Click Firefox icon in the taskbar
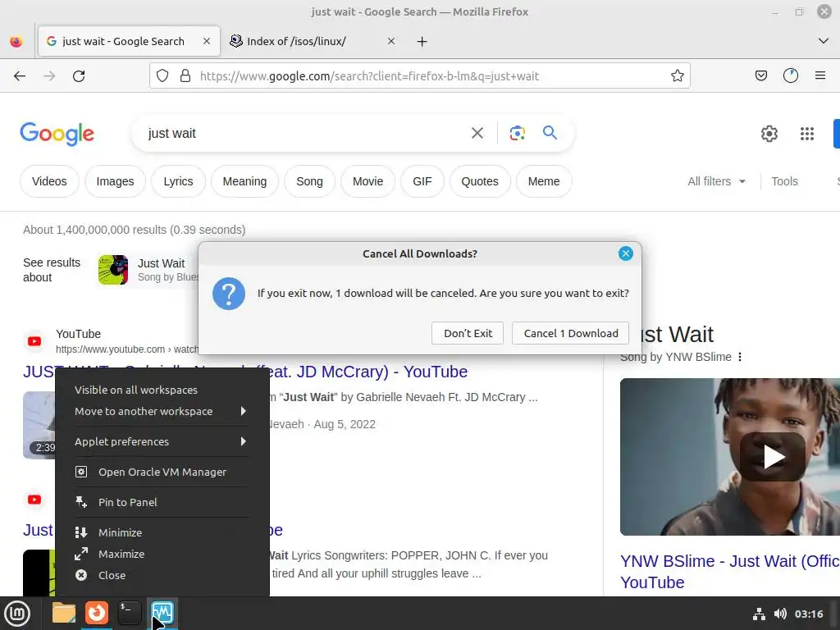Image resolution: width=840 pixels, height=630 pixels. point(97,613)
